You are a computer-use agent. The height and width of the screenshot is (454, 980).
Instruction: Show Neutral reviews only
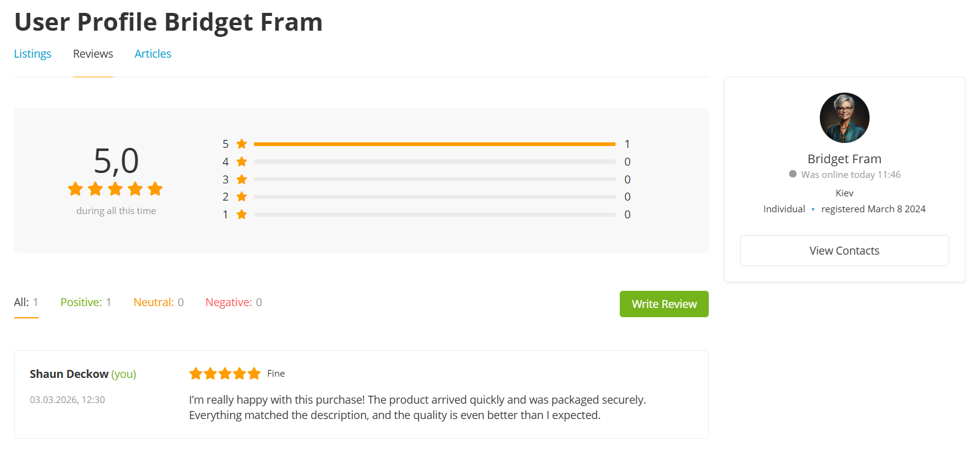pos(158,302)
